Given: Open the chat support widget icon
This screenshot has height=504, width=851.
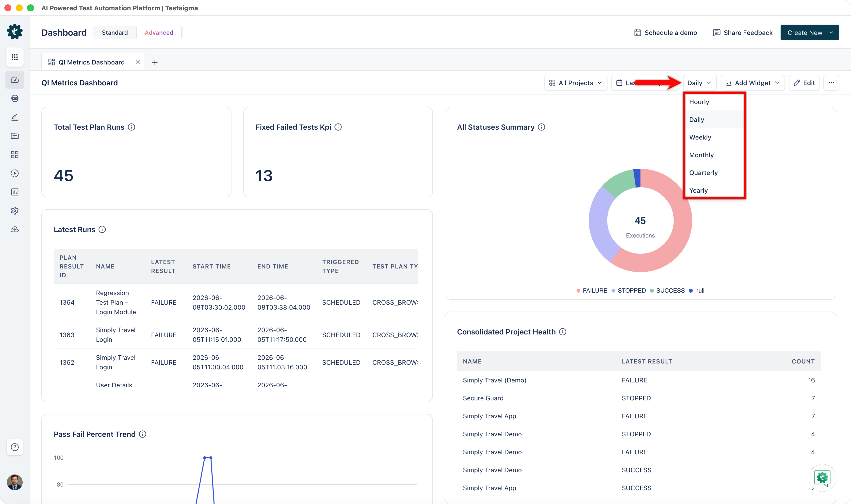Looking at the screenshot, I should (822, 477).
